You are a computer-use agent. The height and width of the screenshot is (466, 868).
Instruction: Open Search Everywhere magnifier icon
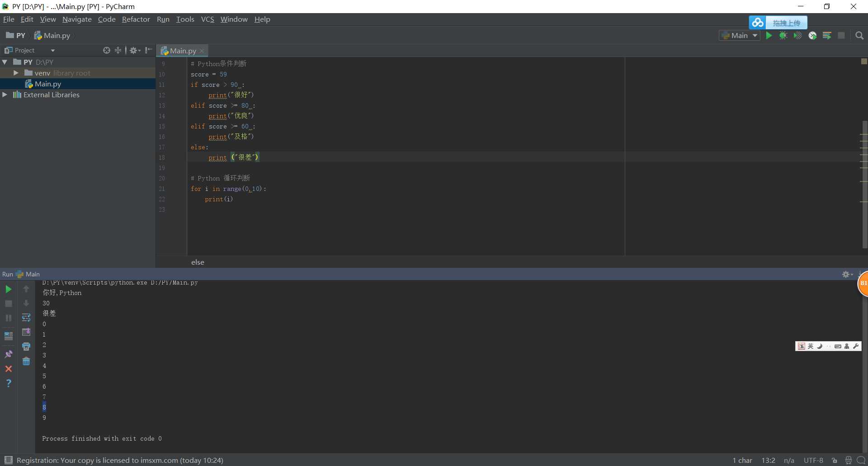(x=859, y=36)
